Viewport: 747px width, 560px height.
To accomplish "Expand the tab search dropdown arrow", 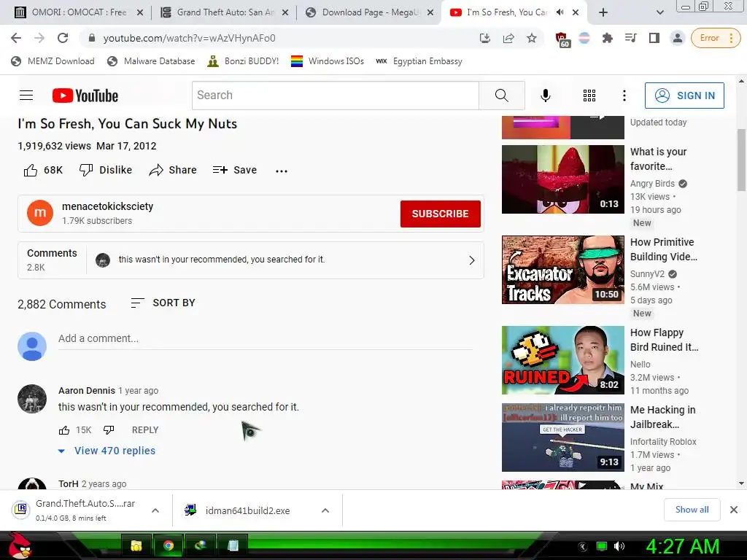I will click(659, 12).
